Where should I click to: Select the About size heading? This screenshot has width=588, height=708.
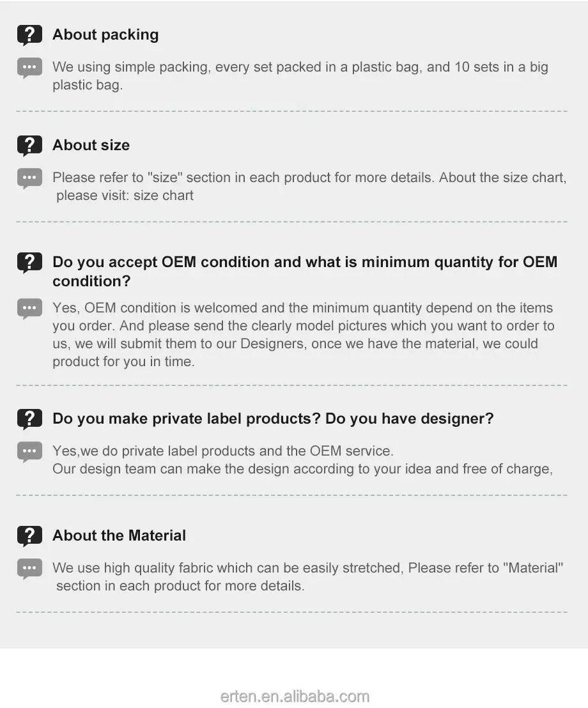click(x=91, y=145)
